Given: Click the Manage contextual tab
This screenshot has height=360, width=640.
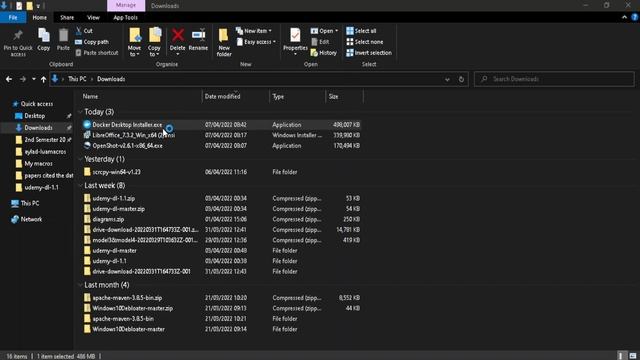Looking at the screenshot, I should tap(126, 5).
